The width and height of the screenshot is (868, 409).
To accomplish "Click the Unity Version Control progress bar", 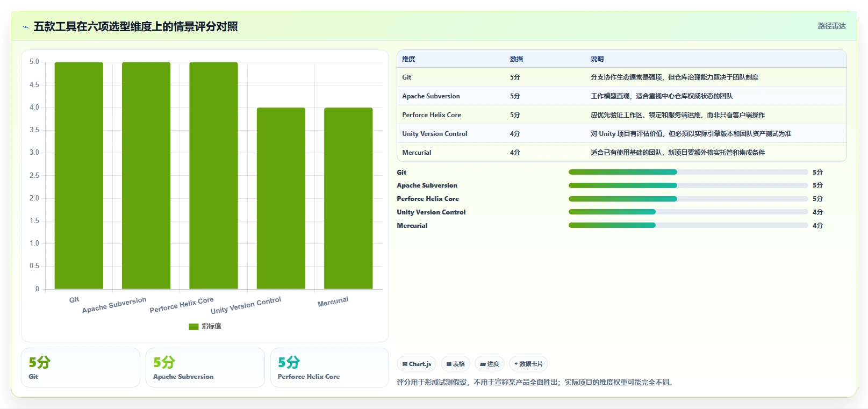I will tap(688, 212).
